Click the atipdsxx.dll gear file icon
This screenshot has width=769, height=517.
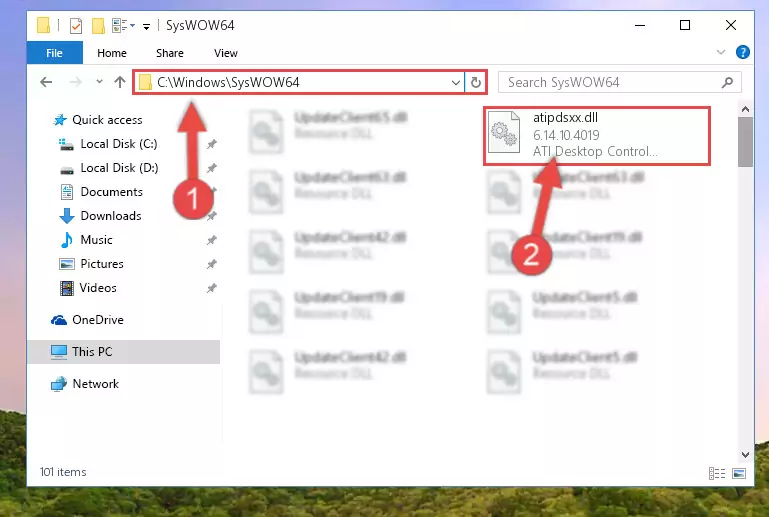click(504, 132)
